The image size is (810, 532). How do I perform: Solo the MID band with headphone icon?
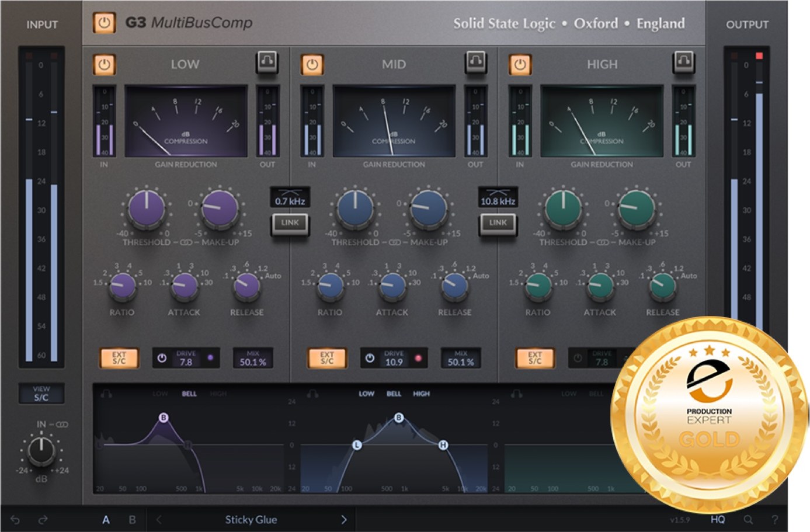475,61
